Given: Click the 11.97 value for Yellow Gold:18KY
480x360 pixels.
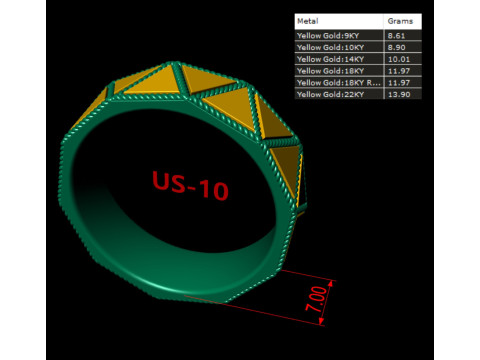Looking at the screenshot, I should pyautogui.click(x=399, y=71).
